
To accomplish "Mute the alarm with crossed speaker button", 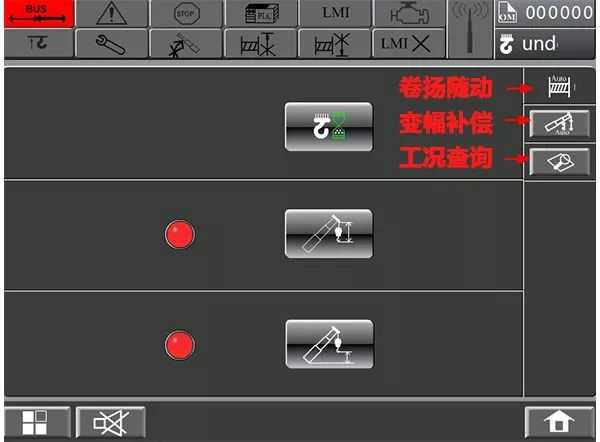I will pyautogui.click(x=111, y=422).
